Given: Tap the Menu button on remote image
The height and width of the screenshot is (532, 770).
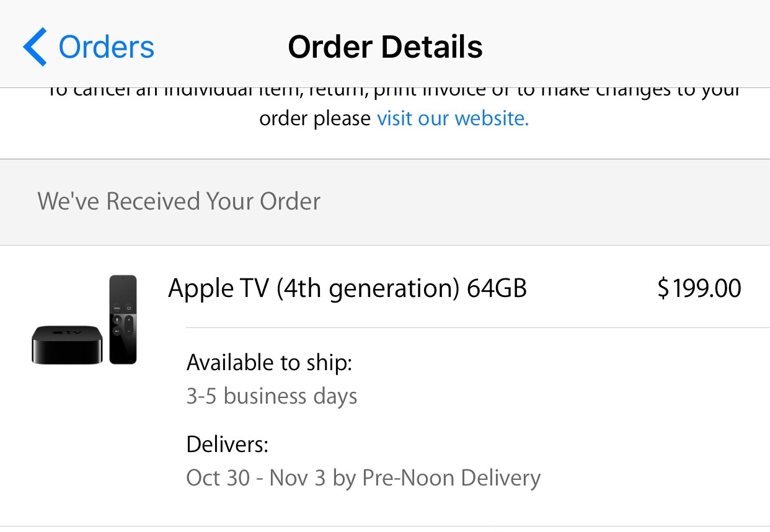Looking at the screenshot, I should click(x=117, y=308).
